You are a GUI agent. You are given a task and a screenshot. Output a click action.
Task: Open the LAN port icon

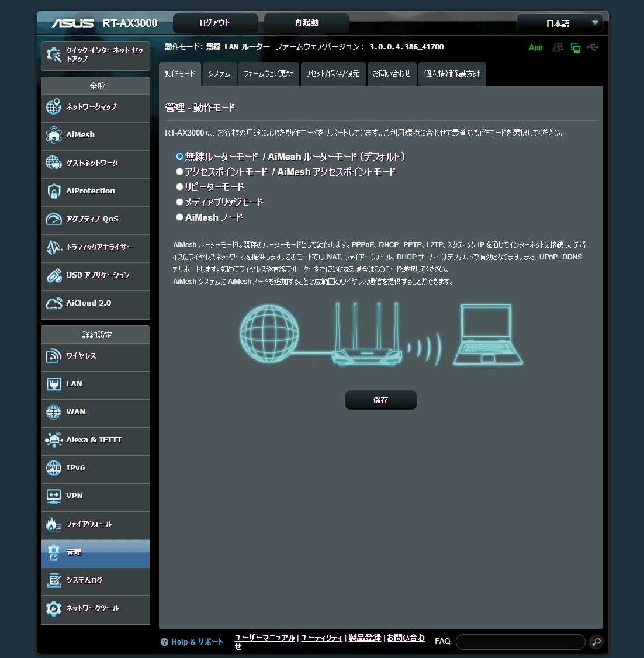[54, 383]
